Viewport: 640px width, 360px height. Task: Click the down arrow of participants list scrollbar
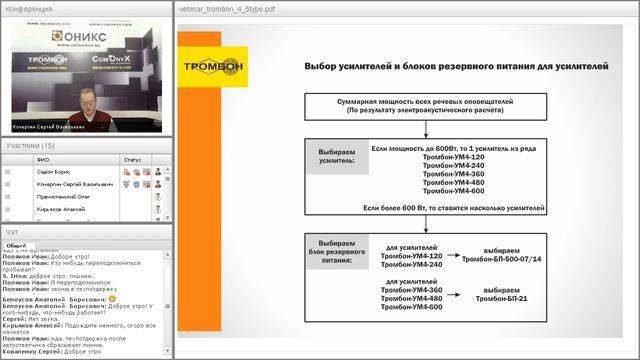tap(167, 218)
